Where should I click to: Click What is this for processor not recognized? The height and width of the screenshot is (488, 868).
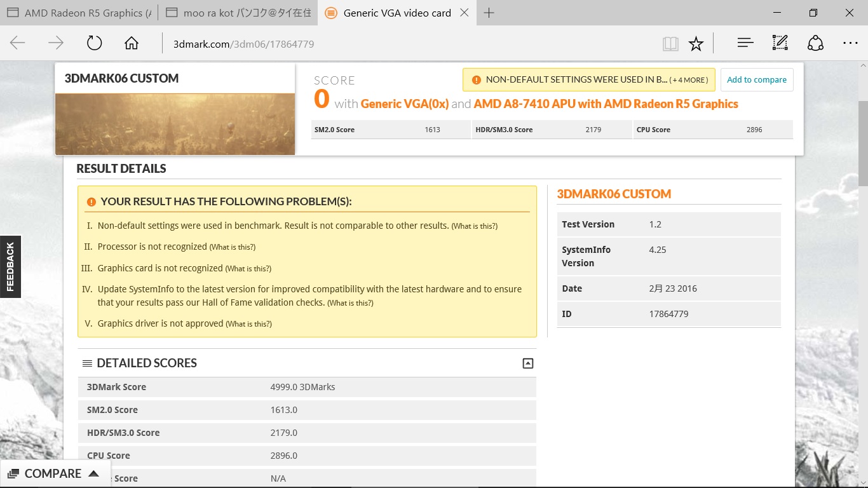point(233,247)
